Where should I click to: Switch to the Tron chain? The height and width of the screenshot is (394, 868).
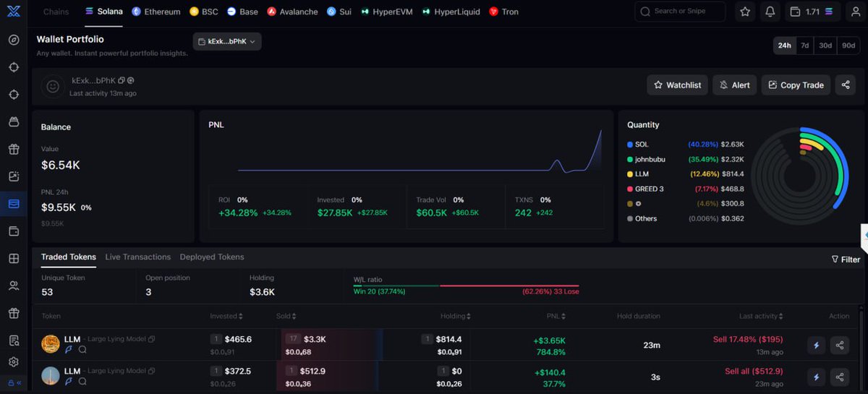[503, 12]
